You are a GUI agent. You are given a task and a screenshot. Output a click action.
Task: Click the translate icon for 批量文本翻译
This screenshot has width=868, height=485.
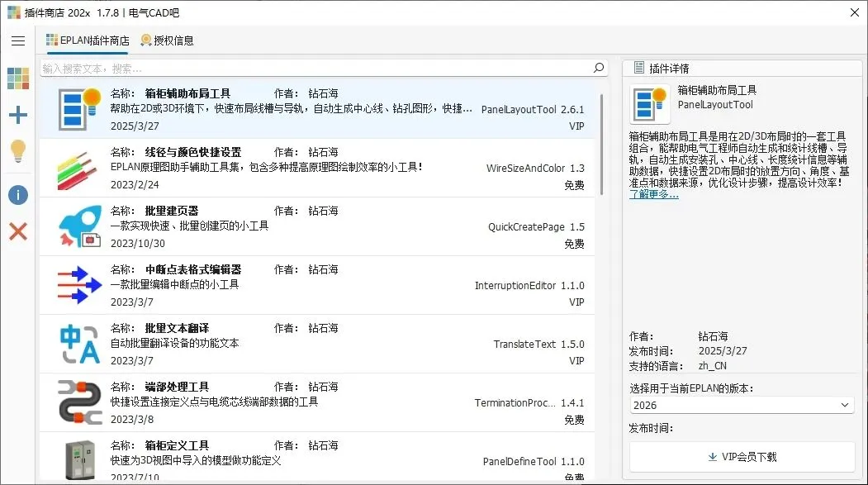click(80, 344)
